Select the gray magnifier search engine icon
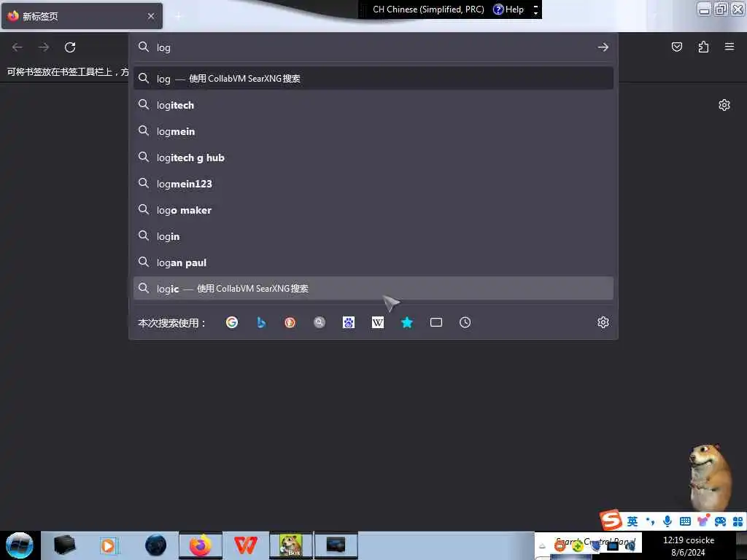The height and width of the screenshot is (560, 747). pyautogui.click(x=320, y=322)
